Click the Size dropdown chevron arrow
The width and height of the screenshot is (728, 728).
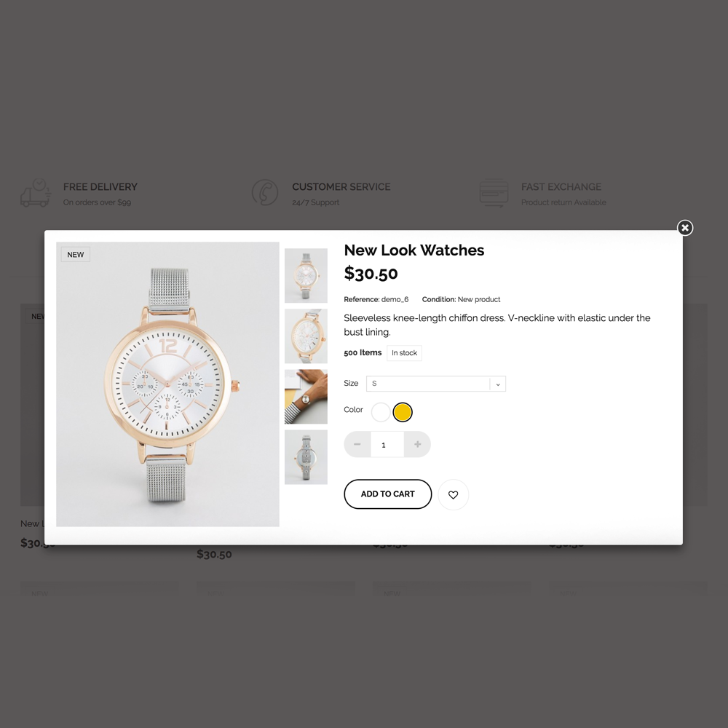click(498, 384)
